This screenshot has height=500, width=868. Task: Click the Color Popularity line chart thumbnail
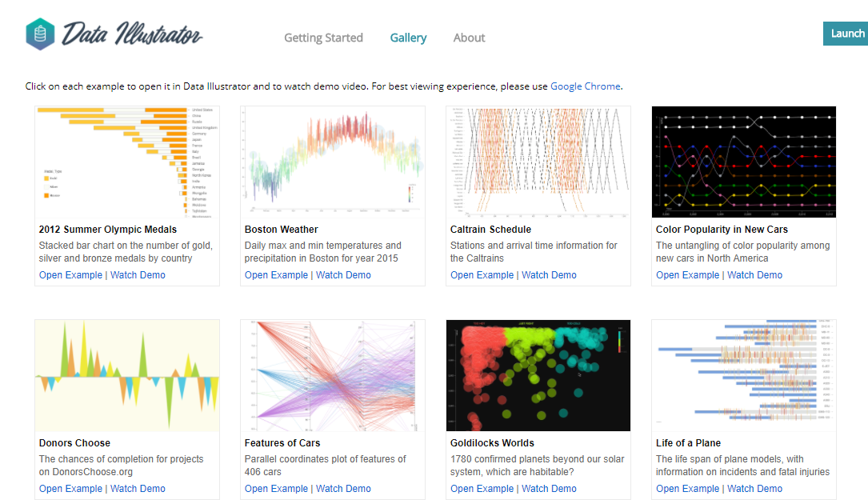743,162
